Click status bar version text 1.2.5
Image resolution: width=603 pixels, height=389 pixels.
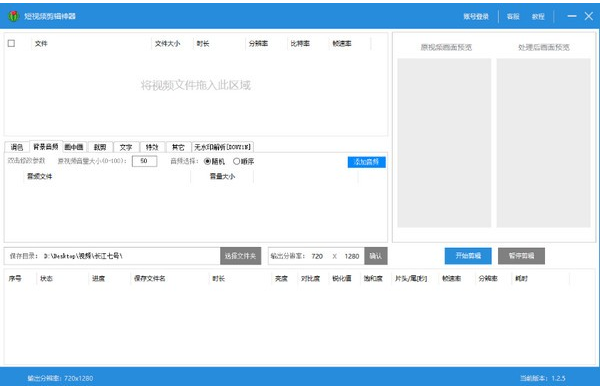pyautogui.click(x=543, y=378)
